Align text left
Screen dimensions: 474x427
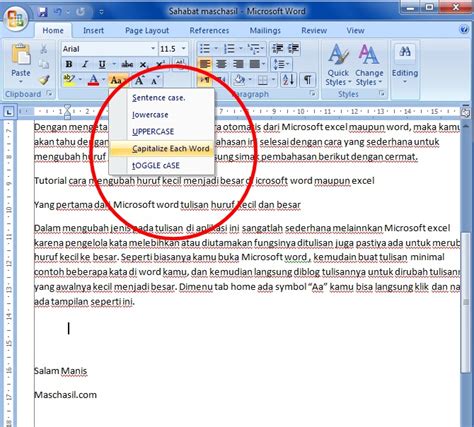[205, 64]
